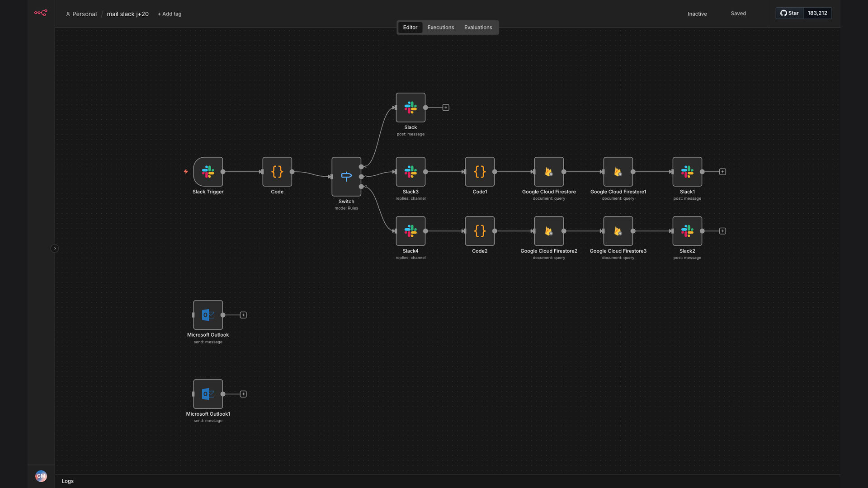Image resolution: width=868 pixels, height=488 pixels.
Task: Open the n8n logo home icon
Action: (x=41, y=13)
